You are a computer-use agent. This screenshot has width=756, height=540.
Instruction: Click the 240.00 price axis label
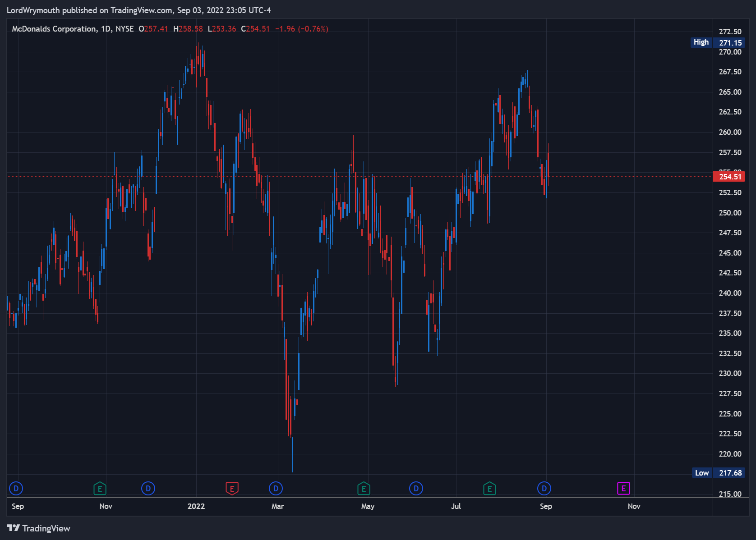(x=730, y=293)
